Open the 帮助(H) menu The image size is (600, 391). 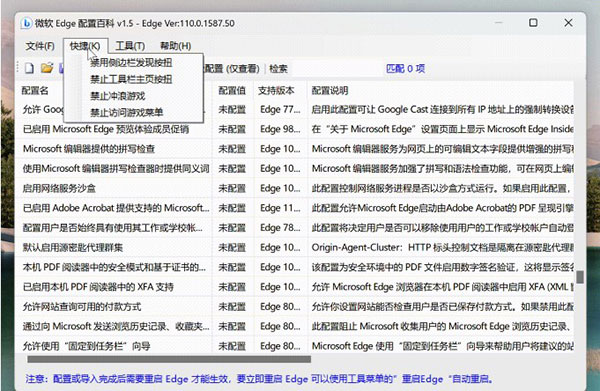(x=176, y=46)
